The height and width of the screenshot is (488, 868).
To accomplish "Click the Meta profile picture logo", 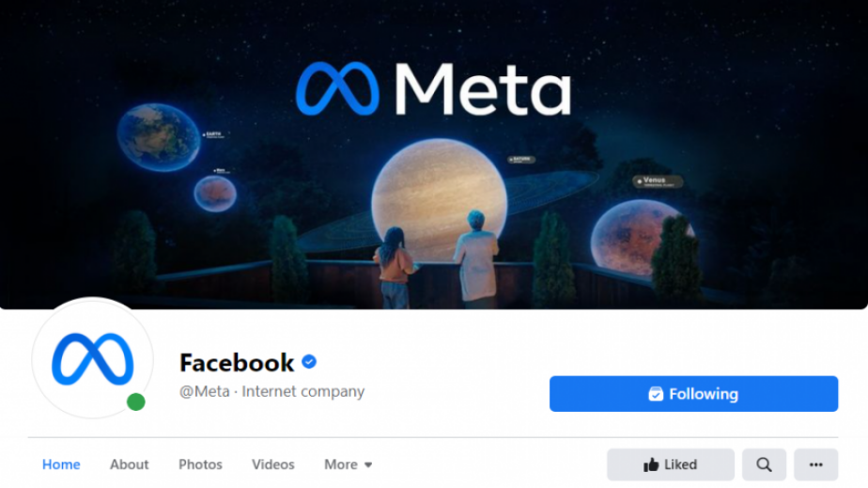I will point(92,358).
